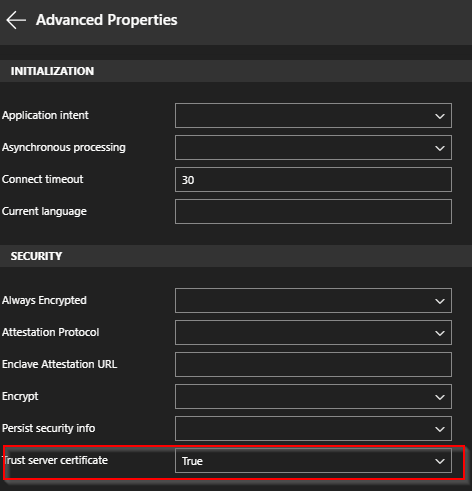Open the Always Encrypted dropdown
The width and height of the screenshot is (472, 491).
[313, 301]
